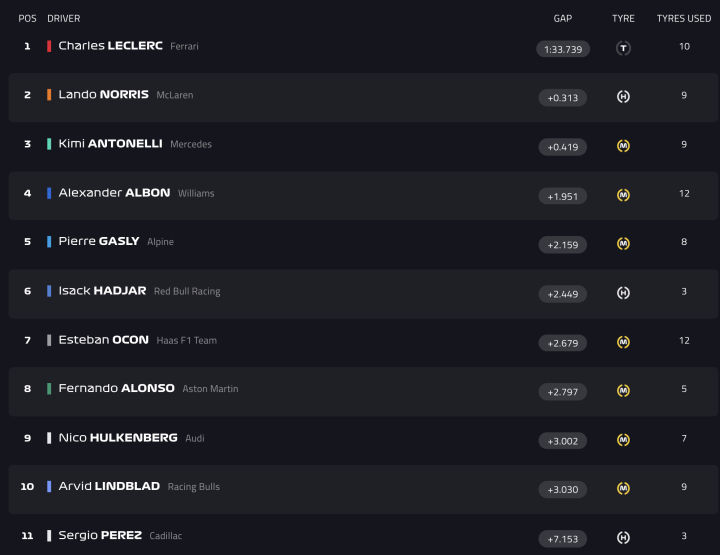
Task: Click the red Ferrari team color bar
Action: tap(49, 46)
